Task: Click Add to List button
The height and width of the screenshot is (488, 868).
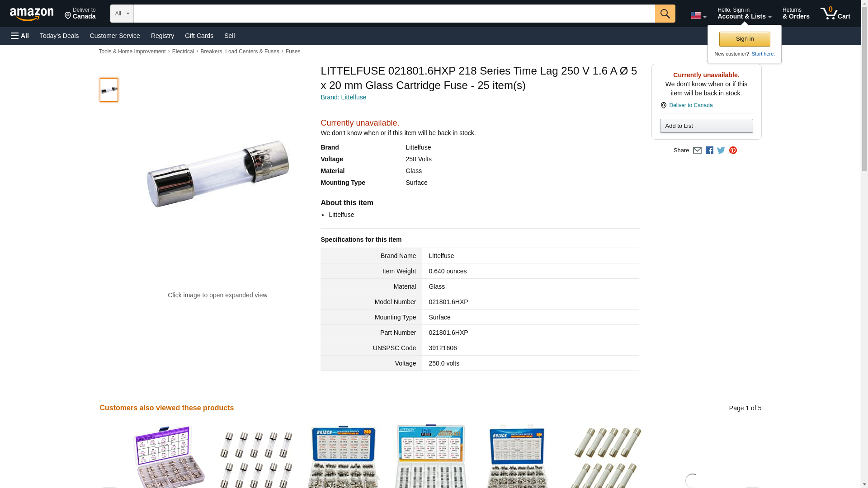Action: (706, 126)
